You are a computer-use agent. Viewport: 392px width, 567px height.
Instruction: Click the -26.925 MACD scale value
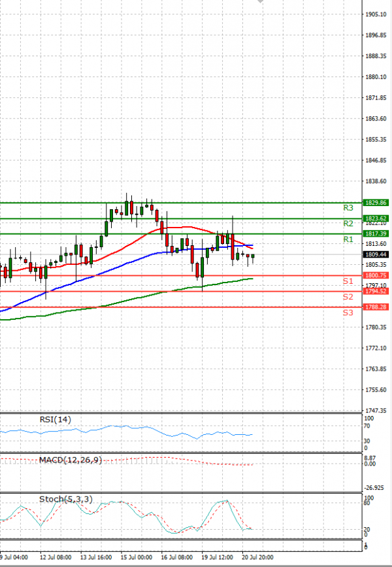pos(374,488)
